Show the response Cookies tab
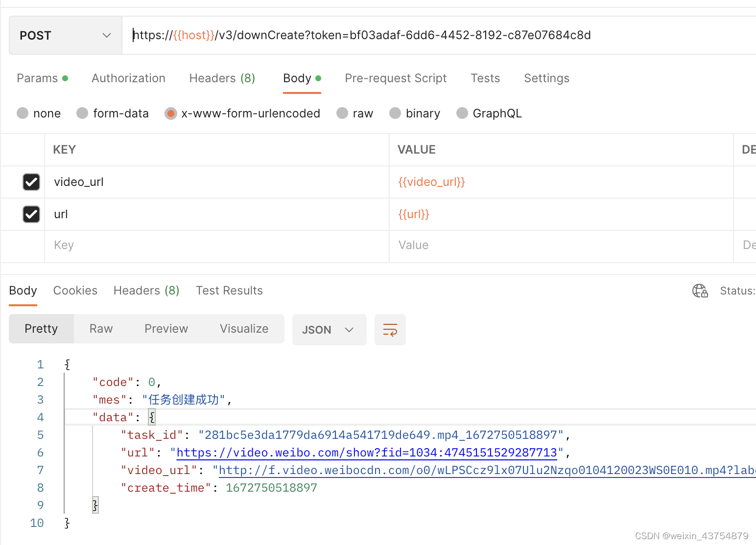Screen dimensions: 756x545 [75, 291]
